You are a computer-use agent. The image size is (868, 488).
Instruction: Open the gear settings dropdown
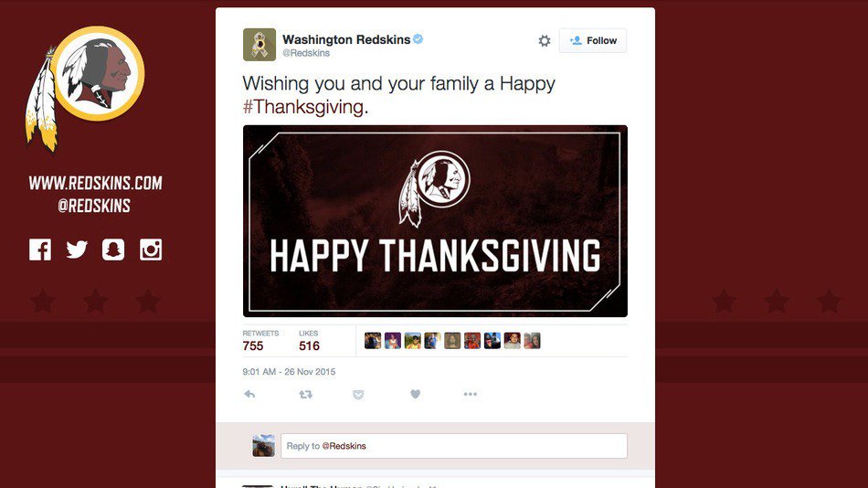545,41
